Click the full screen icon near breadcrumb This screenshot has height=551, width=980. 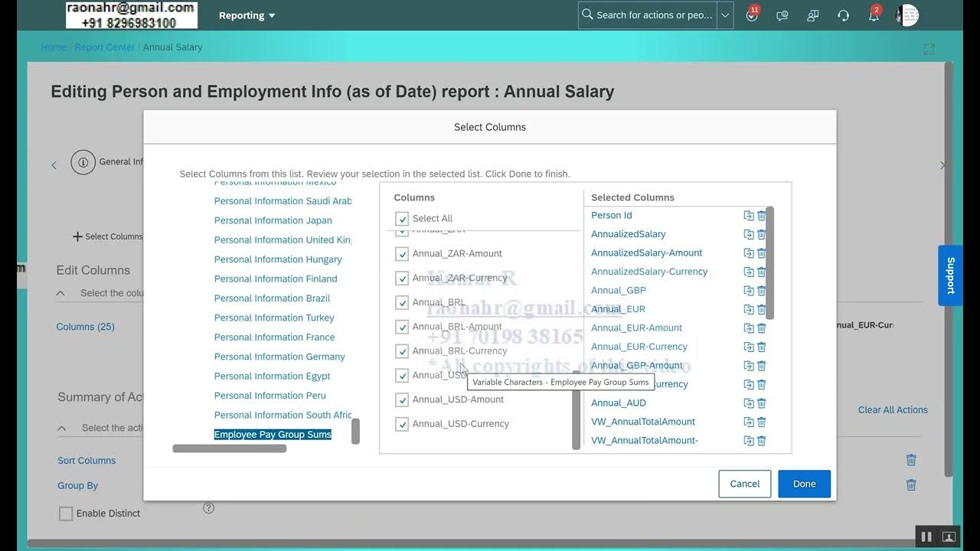[x=929, y=49]
